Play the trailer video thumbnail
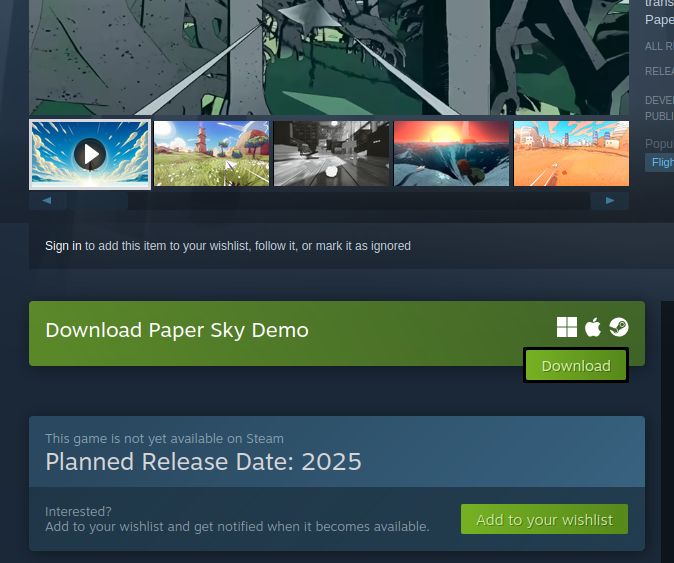Image resolution: width=674 pixels, height=563 pixels. point(90,154)
